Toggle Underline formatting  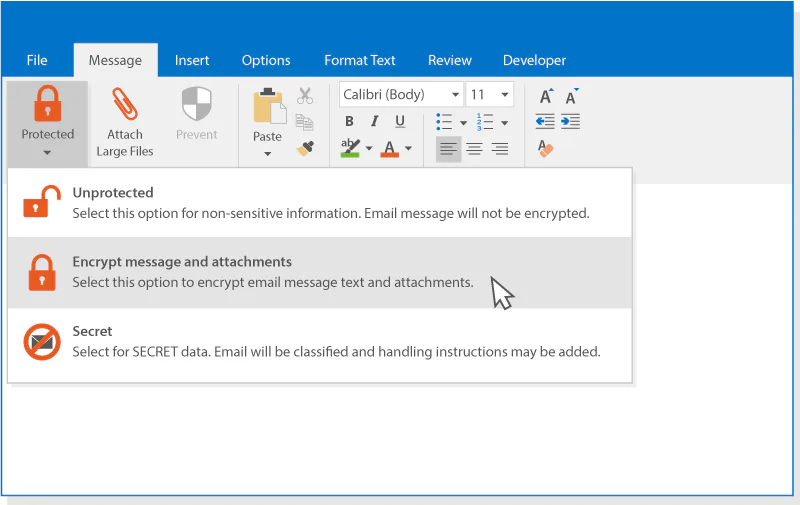point(400,121)
